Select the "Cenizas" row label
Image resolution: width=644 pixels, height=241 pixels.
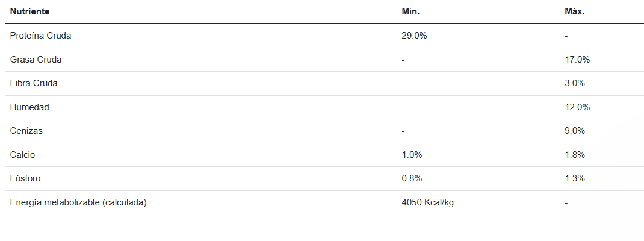(x=26, y=131)
